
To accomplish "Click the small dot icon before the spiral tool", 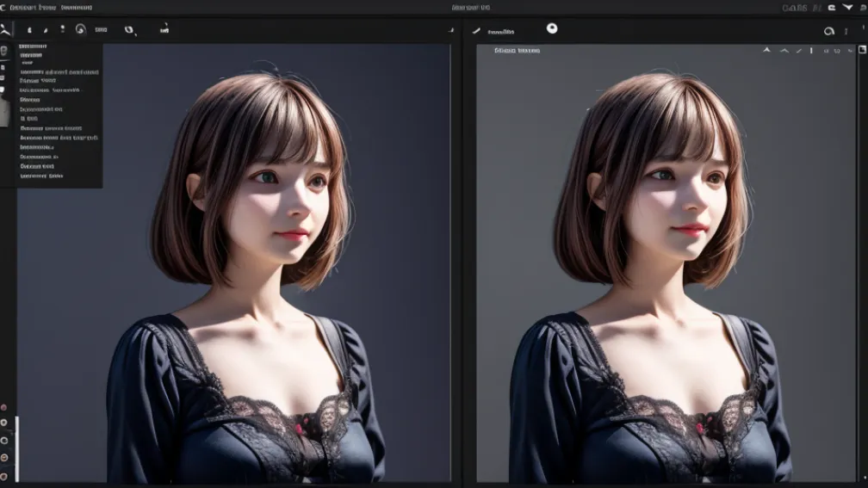I will 63,28.
